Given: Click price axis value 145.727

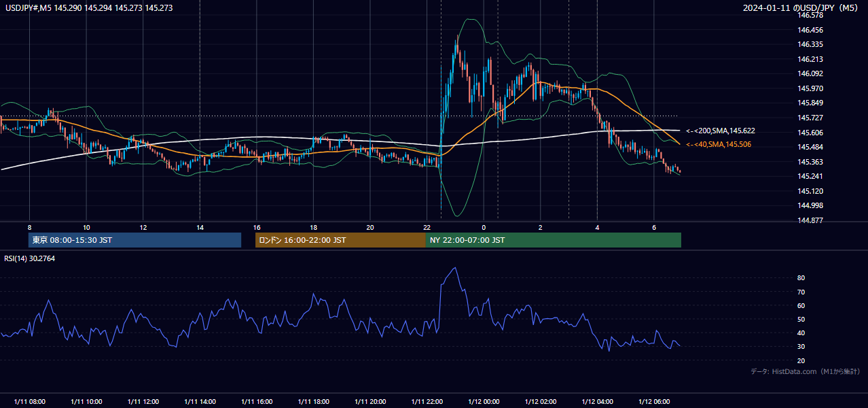Looking at the screenshot, I should pyautogui.click(x=810, y=118).
